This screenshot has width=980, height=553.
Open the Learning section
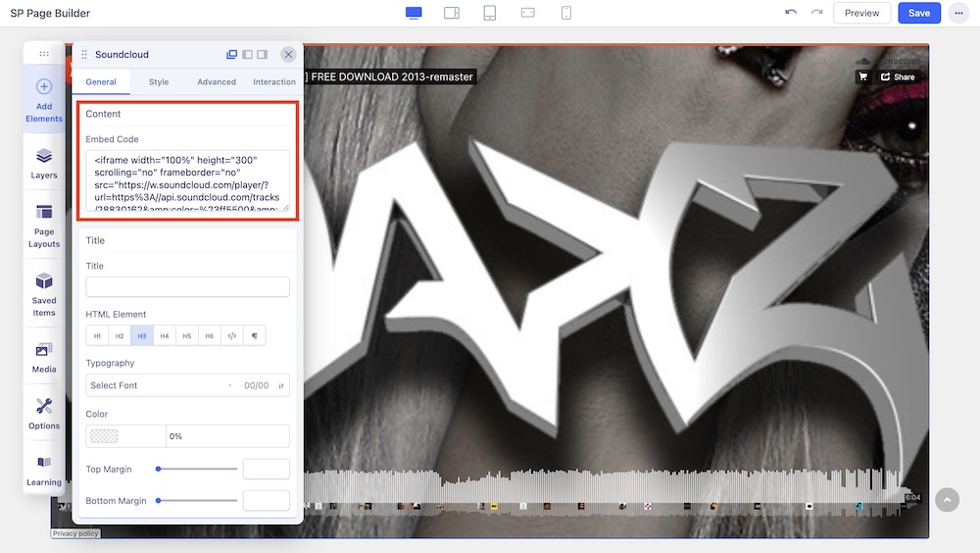pos(44,471)
